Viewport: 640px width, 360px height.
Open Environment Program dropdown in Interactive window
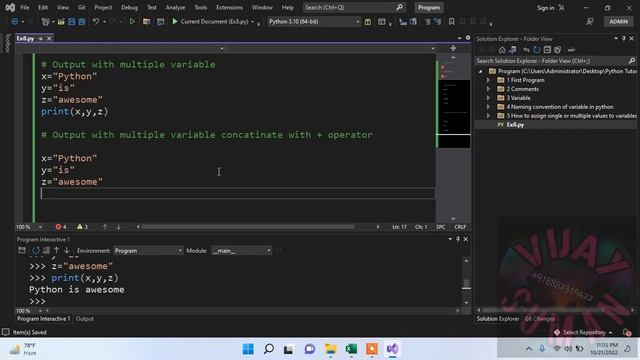click(x=148, y=251)
